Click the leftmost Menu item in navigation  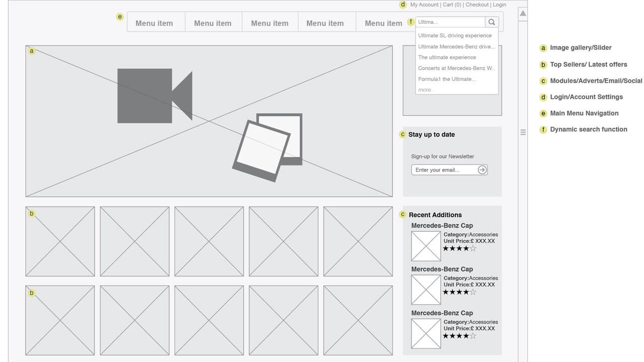click(154, 23)
